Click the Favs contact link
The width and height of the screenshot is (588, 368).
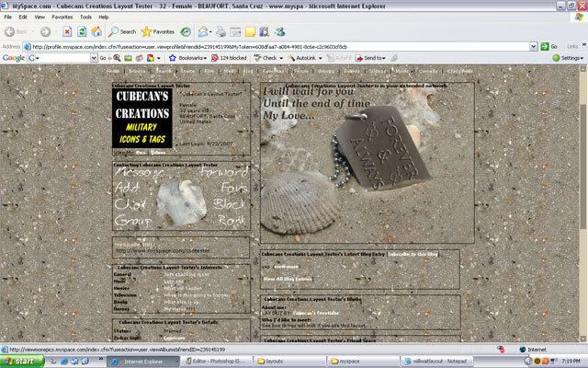click(234, 188)
